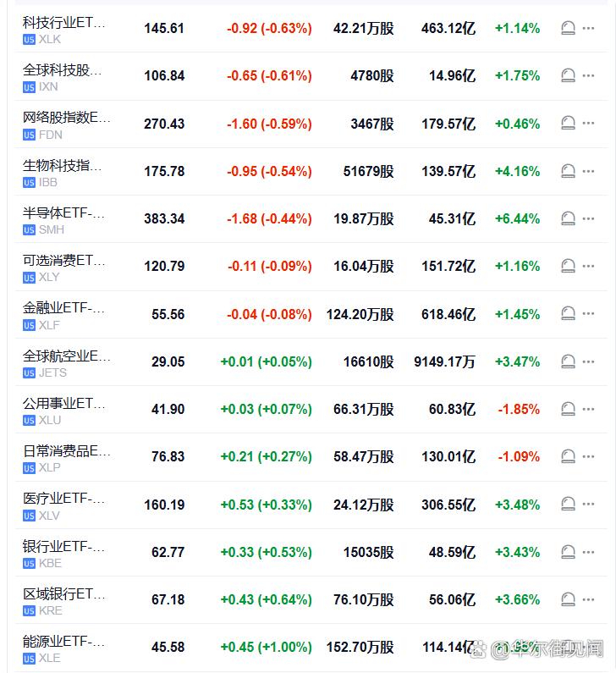
Task: Click the alert bell for IXN ETF
Action: click(x=568, y=76)
